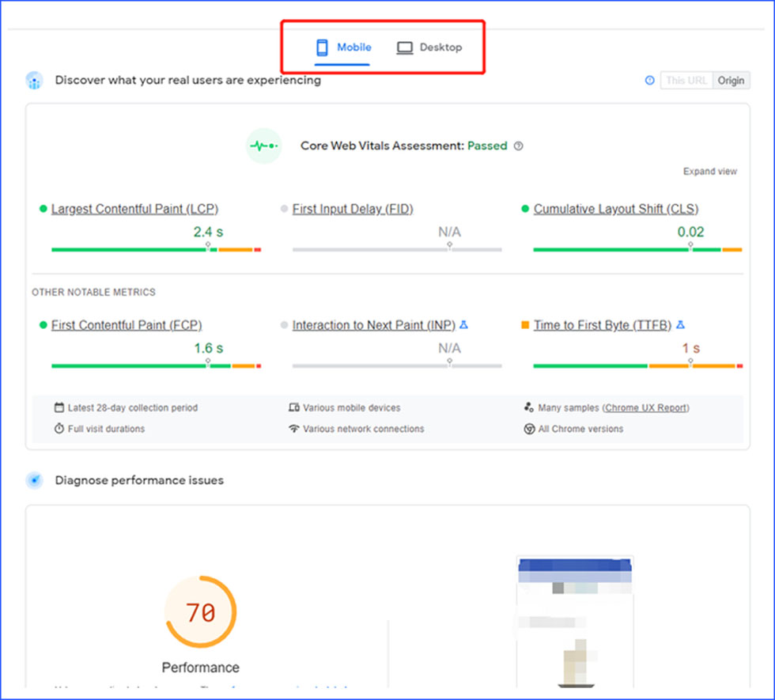
Task: Open the Chrome UX Report link
Action: coord(646,408)
